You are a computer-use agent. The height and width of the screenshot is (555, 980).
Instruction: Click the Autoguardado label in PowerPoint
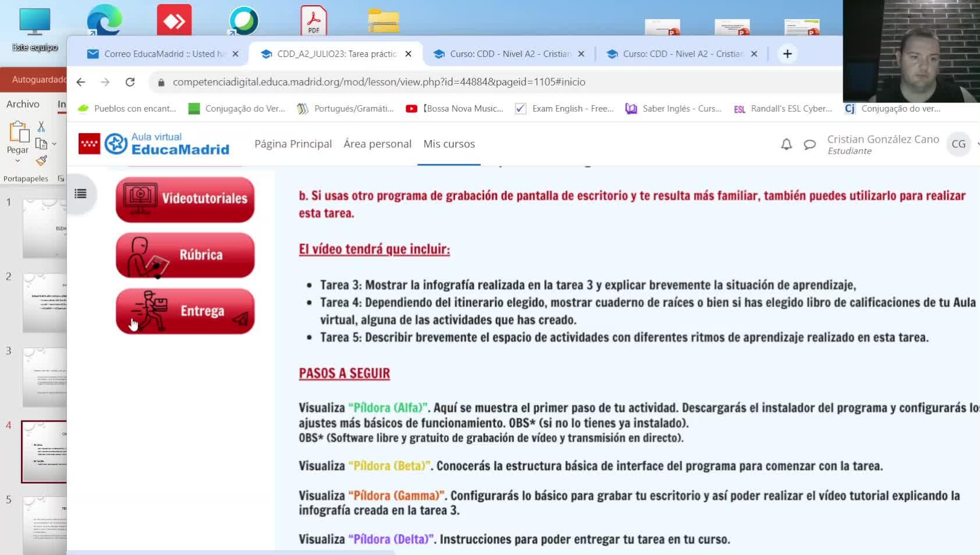tap(39, 80)
